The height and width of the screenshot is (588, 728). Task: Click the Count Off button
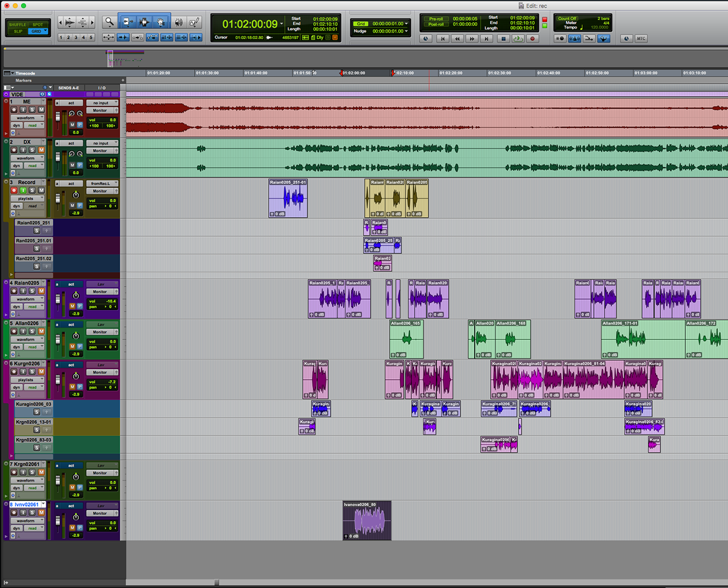(567, 18)
